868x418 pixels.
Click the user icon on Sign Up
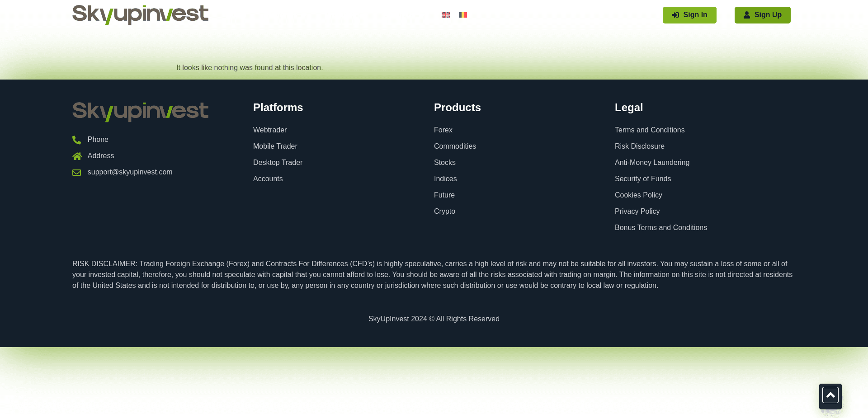(747, 15)
